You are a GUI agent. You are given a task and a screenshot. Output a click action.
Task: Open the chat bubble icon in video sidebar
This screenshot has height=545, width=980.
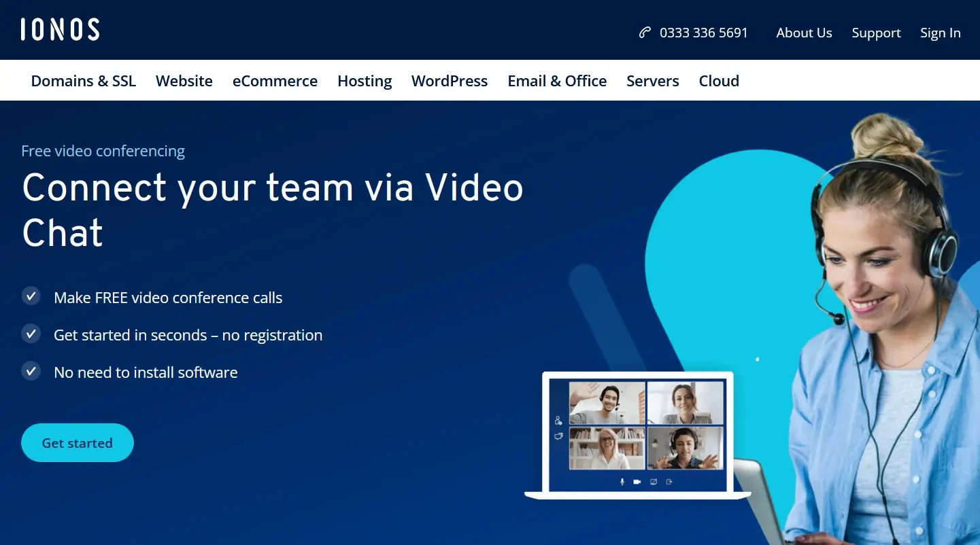tap(559, 436)
